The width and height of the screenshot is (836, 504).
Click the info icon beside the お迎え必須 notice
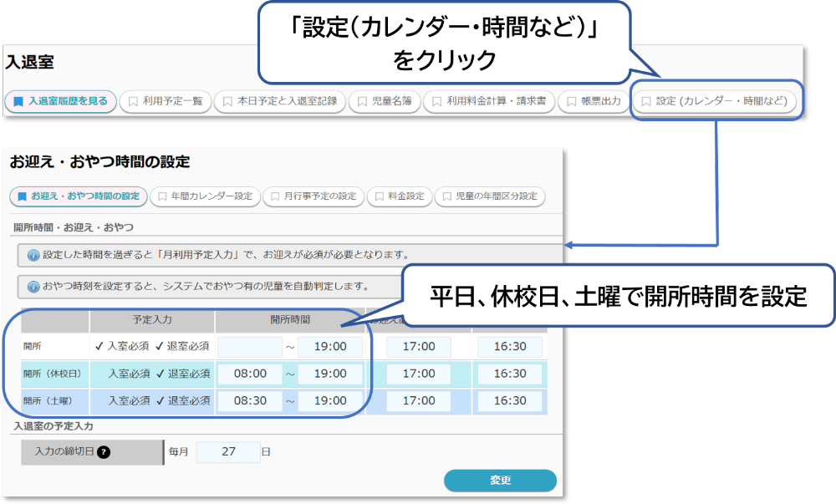click(x=33, y=255)
